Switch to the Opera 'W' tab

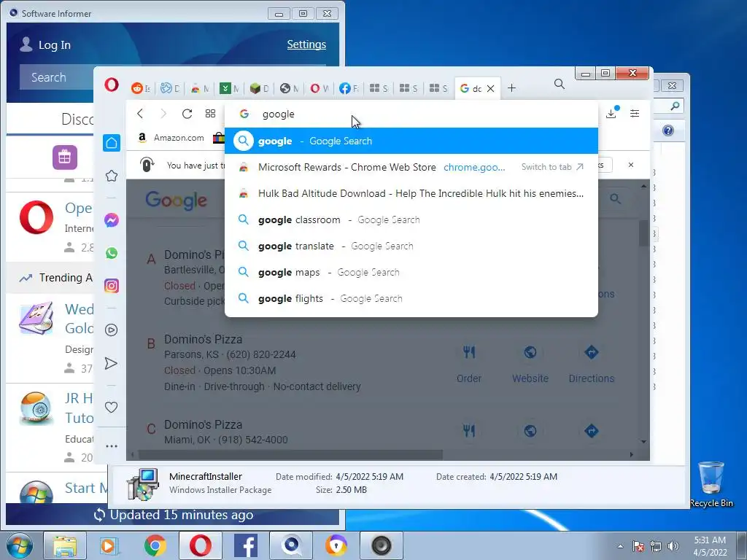click(319, 88)
